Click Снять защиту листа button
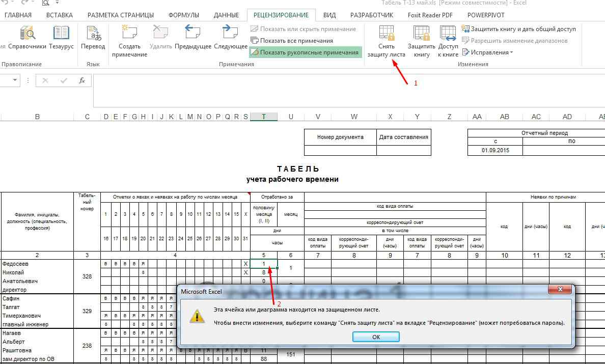This screenshot has width=605, height=364. [x=386, y=41]
